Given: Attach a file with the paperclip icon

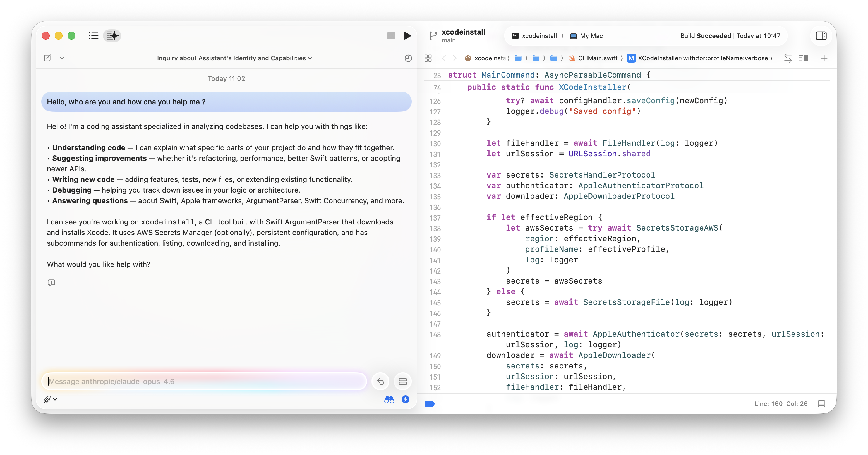Looking at the screenshot, I should [x=47, y=399].
